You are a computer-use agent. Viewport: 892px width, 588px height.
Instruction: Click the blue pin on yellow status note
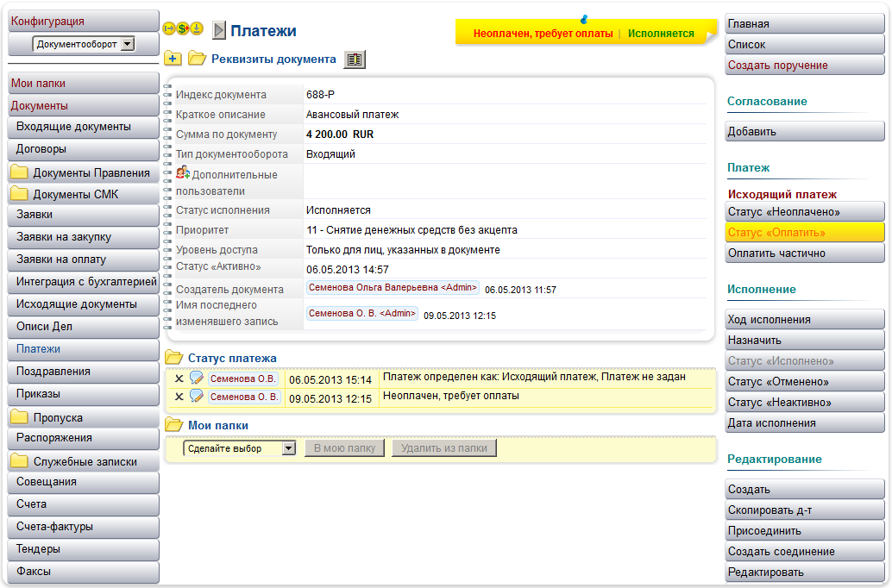[x=585, y=18]
